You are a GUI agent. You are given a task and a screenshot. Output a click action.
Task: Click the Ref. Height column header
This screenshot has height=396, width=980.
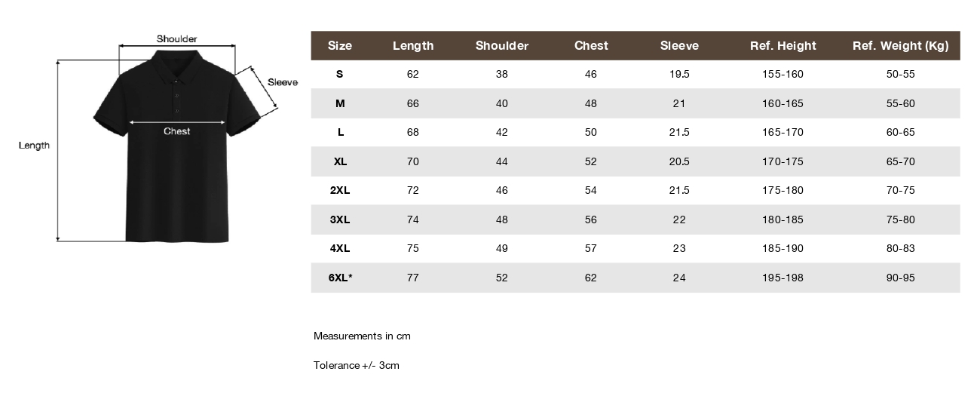[783, 46]
